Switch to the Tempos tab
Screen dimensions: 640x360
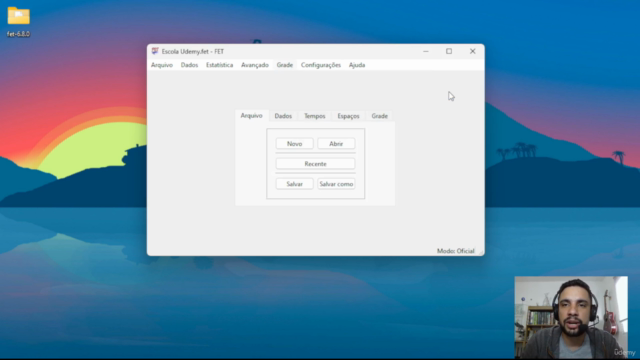[x=315, y=116]
